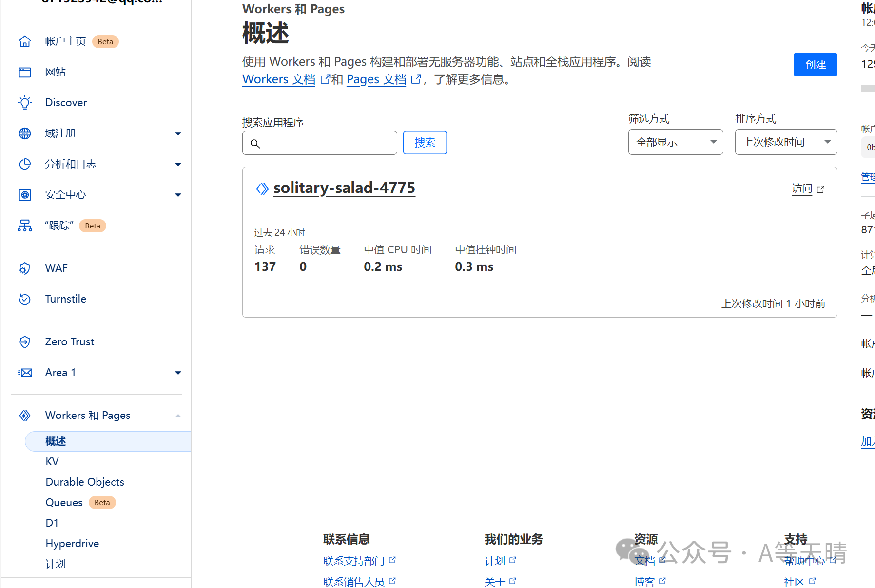Viewport: 875px width, 588px height.
Task: Click the pie chart icon beside 分析和日志
Action: 25,164
